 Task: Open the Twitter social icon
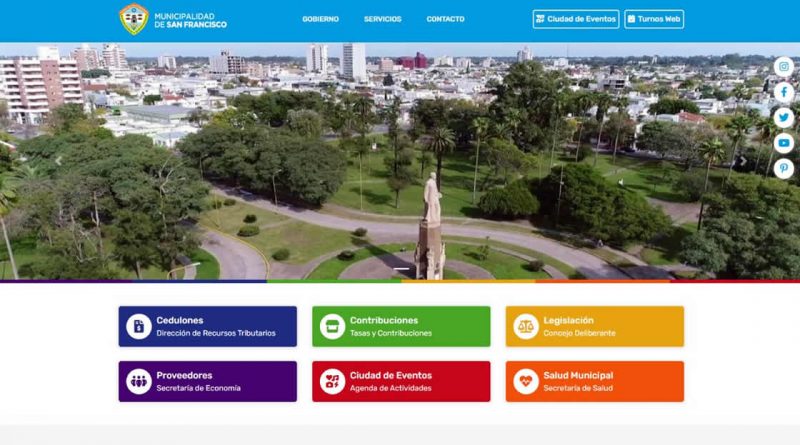click(x=784, y=118)
